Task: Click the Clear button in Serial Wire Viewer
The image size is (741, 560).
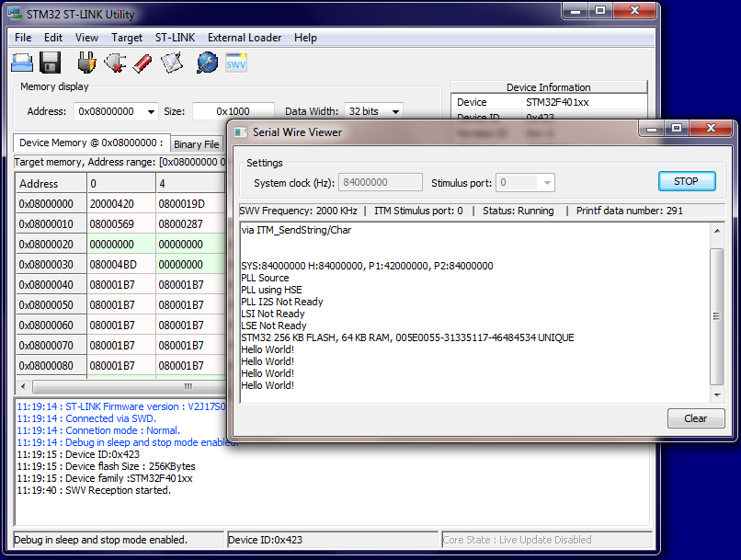Action: [x=696, y=418]
